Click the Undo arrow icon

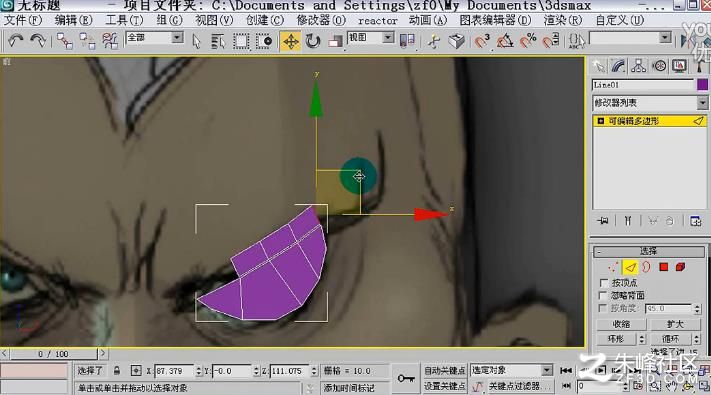[15, 41]
